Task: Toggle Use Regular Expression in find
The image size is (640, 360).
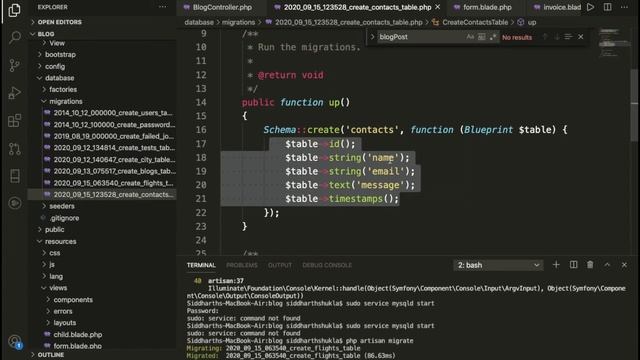Action: pos(493,37)
